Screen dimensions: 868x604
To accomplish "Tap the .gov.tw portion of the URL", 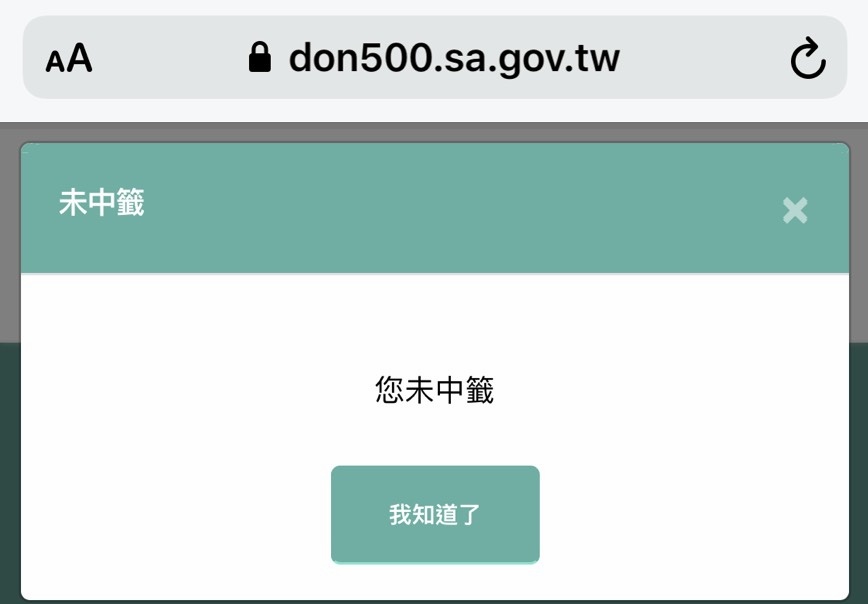I will coord(555,59).
